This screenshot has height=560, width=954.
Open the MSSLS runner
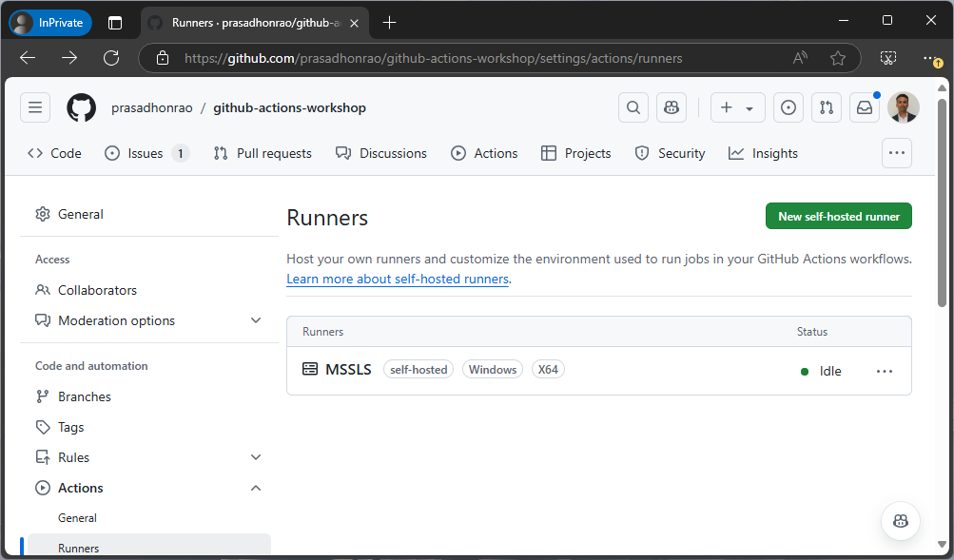pos(348,369)
